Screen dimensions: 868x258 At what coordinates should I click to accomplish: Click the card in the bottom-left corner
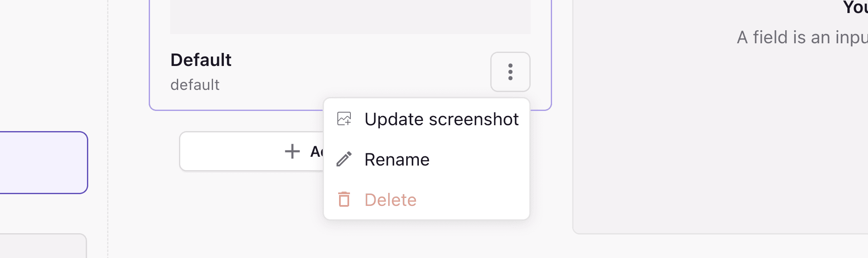tap(42, 248)
